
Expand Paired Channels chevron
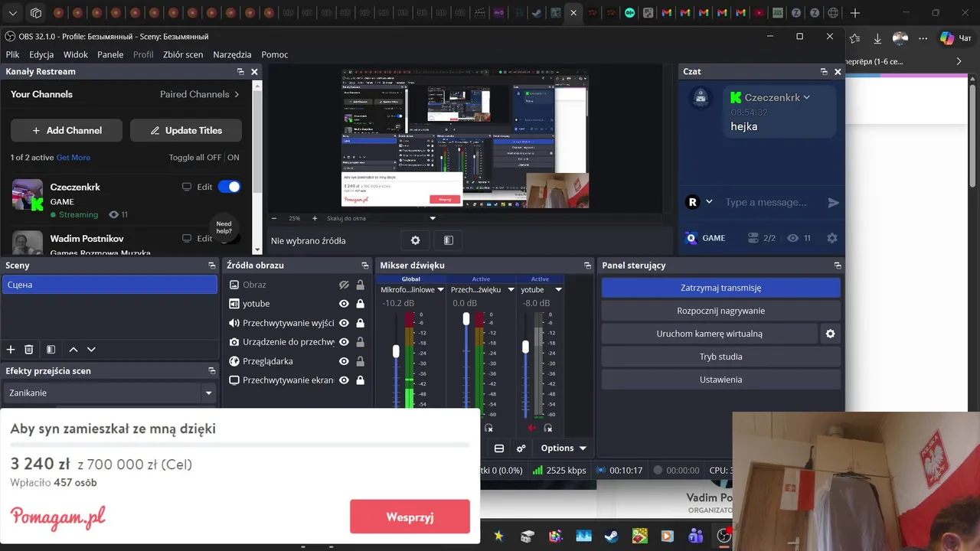pyautogui.click(x=237, y=94)
